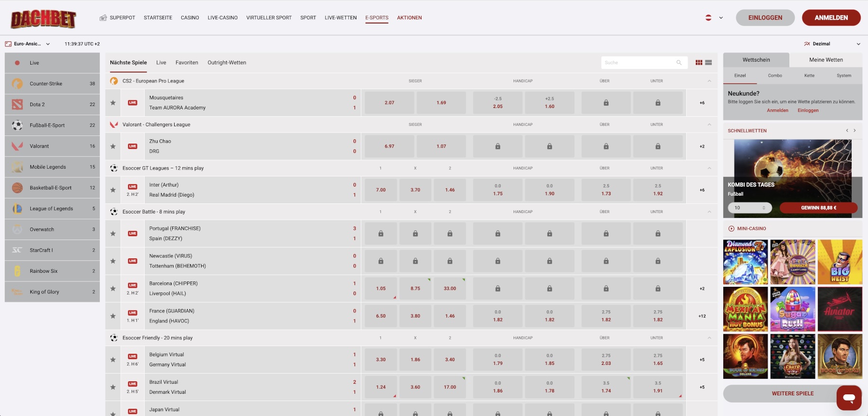Choose the Valorant icon in the sidebar
868x416 pixels.
pyautogui.click(x=17, y=146)
